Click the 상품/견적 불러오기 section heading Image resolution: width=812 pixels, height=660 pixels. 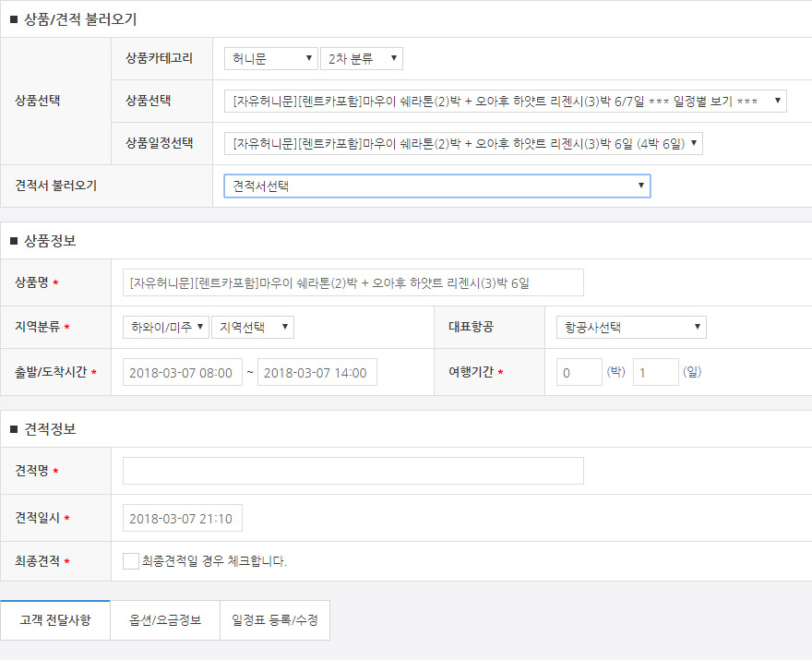pyautogui.click(x=80, y=19)
